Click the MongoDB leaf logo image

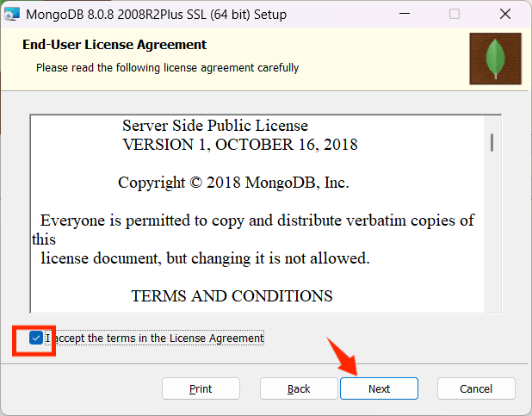[495, 59]
